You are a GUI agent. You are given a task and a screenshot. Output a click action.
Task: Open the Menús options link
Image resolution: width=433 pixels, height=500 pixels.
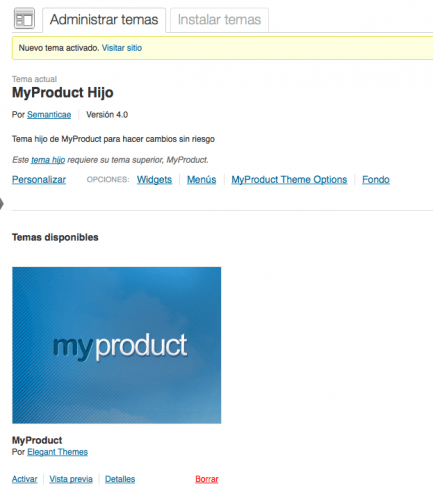click(201, 180)
